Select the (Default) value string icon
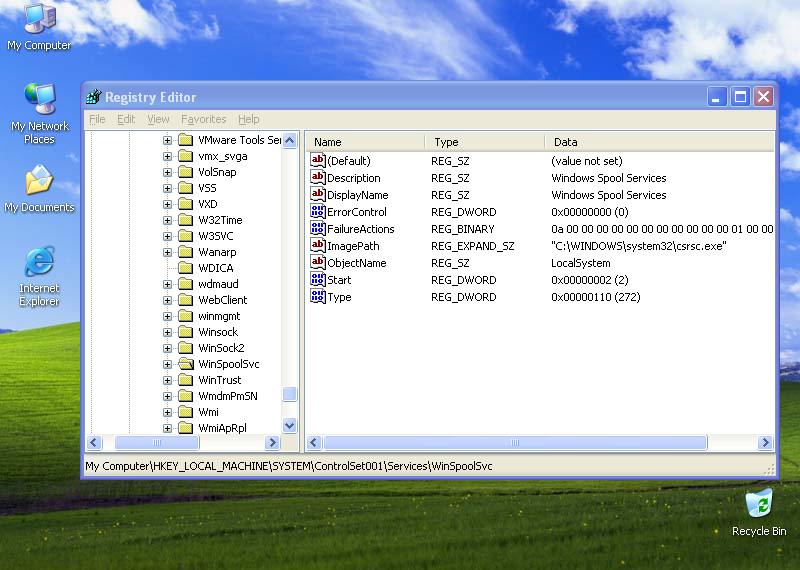This screenshot has height=570, width=800. tap(317, 160)
